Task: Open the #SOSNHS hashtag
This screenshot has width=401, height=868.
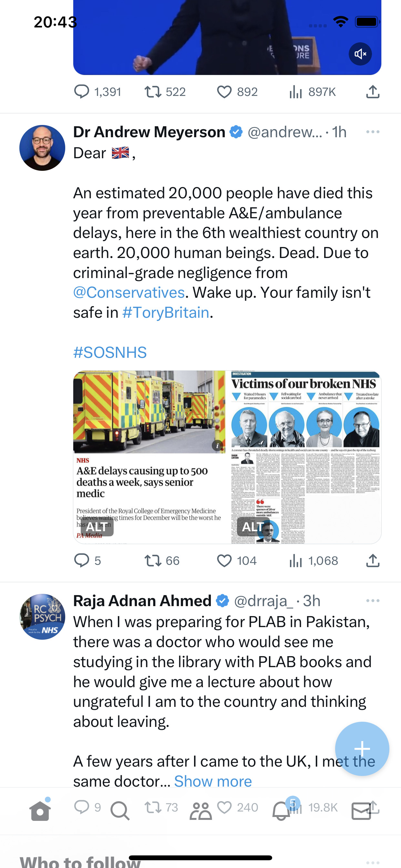Action: coord(110,352)
